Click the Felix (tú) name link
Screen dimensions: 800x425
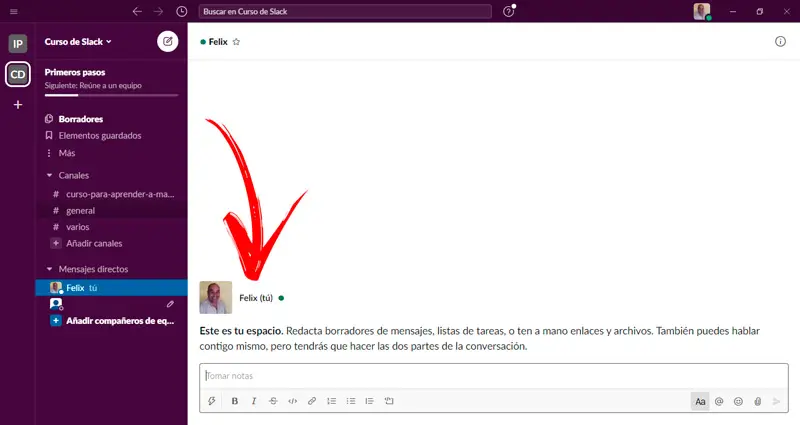tap(256, 298)
